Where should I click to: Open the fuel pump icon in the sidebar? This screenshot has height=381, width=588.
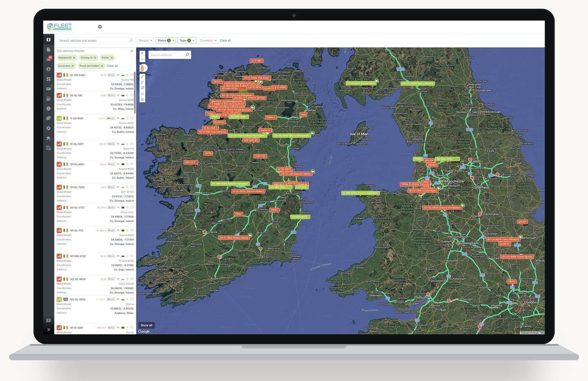click(48, 99)
